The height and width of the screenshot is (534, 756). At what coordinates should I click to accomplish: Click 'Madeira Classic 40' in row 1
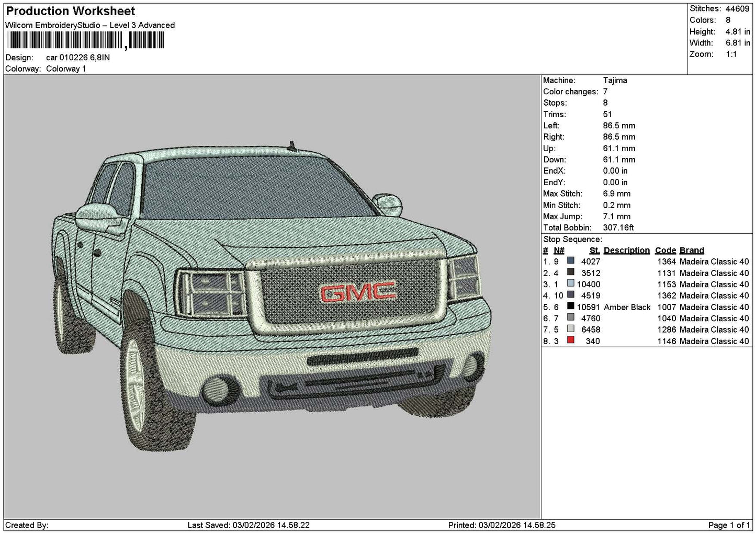[714, 262]
